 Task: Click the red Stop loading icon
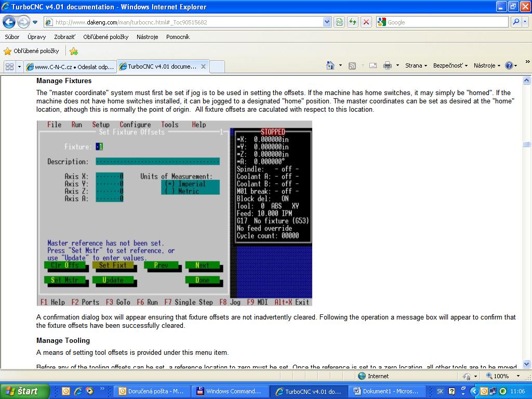pos(366,22)
